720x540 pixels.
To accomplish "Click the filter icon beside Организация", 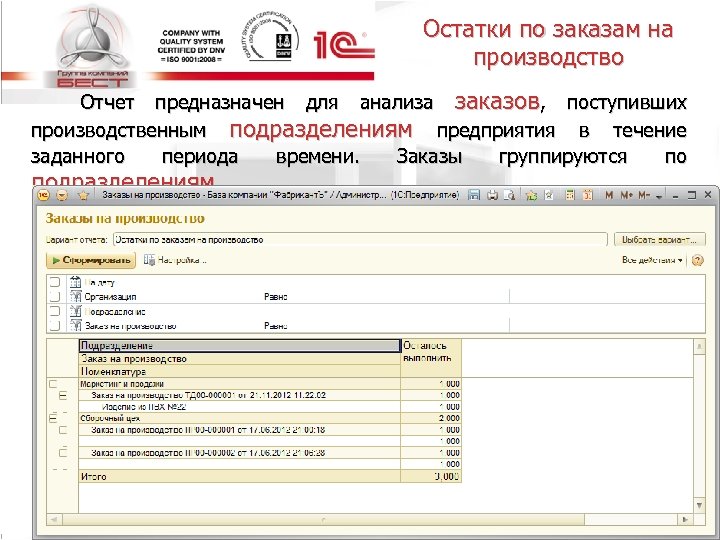I will 76,297.
